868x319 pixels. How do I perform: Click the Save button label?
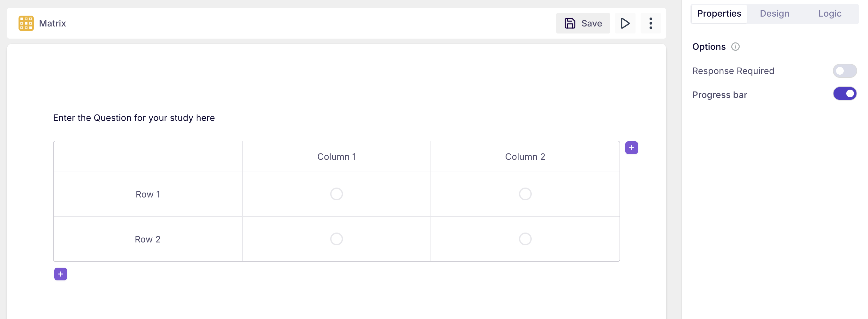(x=591, y=24)
